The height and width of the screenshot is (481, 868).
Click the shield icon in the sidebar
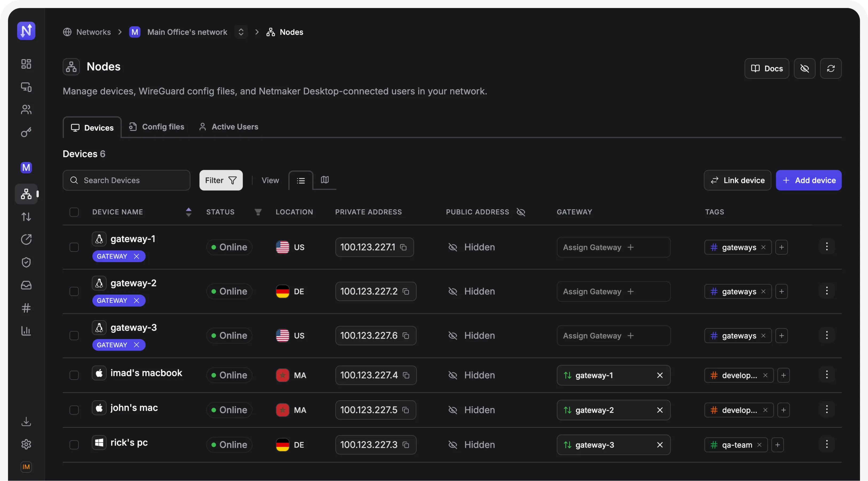coord(26,262)
